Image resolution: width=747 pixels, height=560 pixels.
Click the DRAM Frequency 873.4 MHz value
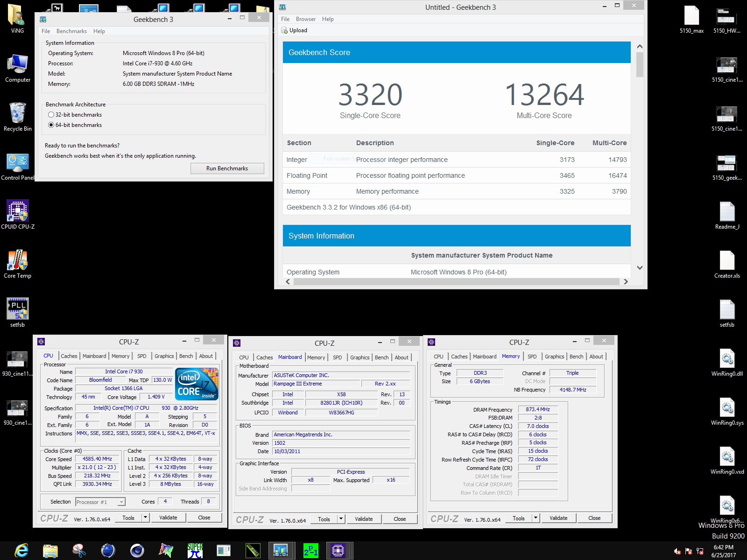538,409
